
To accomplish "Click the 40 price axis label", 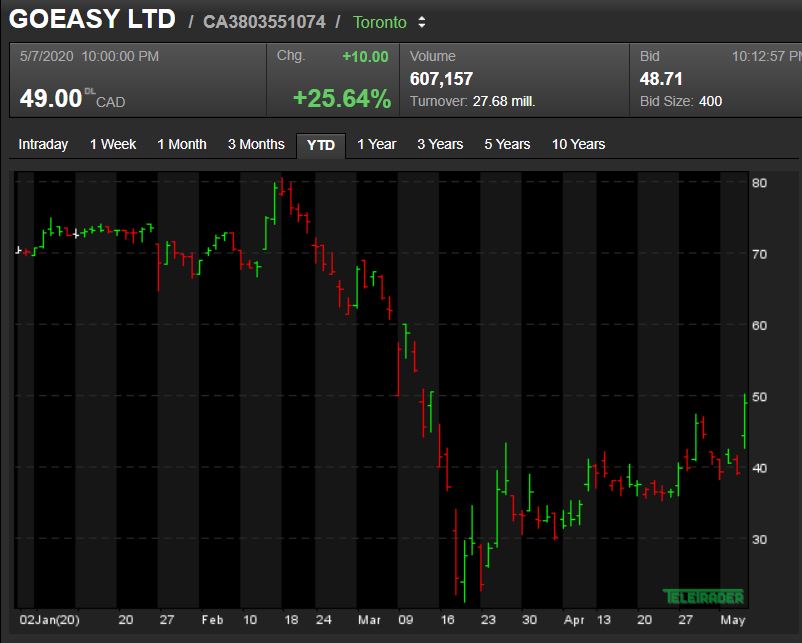I will 759,468.
